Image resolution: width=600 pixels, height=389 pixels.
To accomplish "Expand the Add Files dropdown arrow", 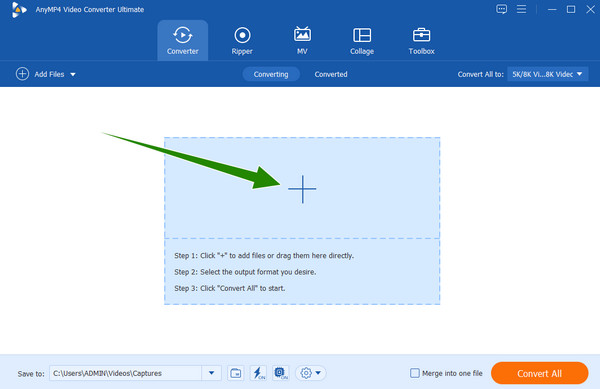I will [x=73, y=74].
